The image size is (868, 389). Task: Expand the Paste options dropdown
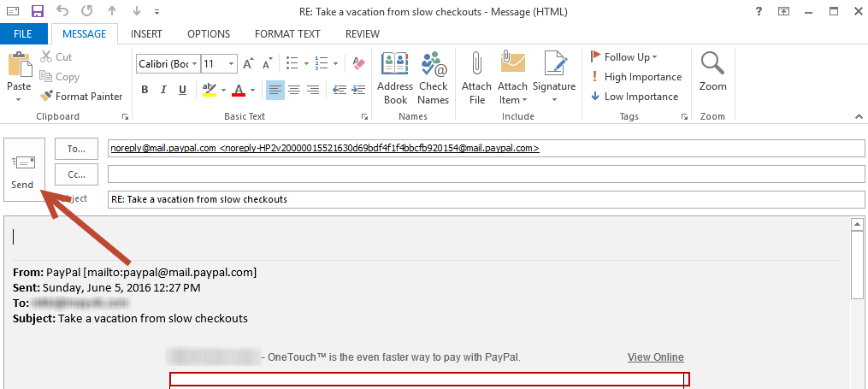19,100
